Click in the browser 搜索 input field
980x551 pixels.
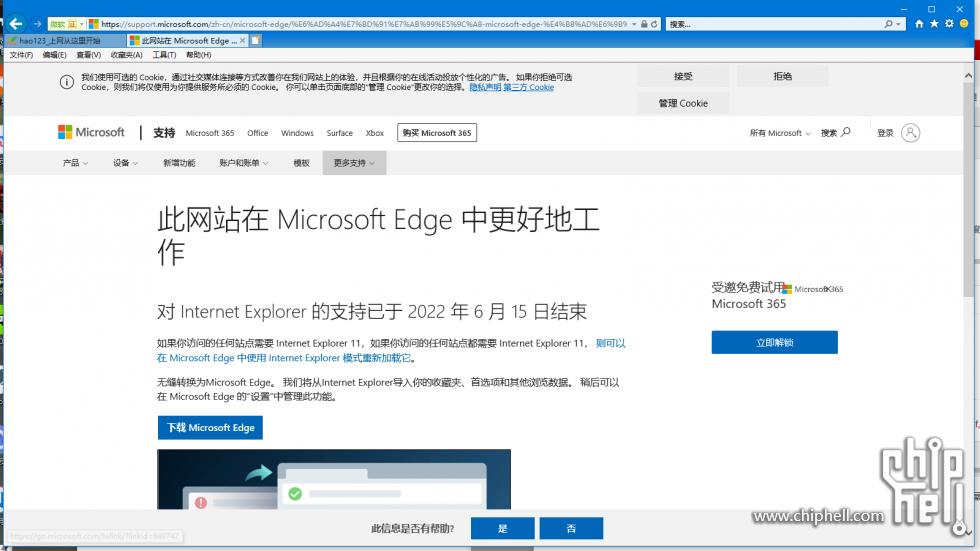tap(774, 24)
